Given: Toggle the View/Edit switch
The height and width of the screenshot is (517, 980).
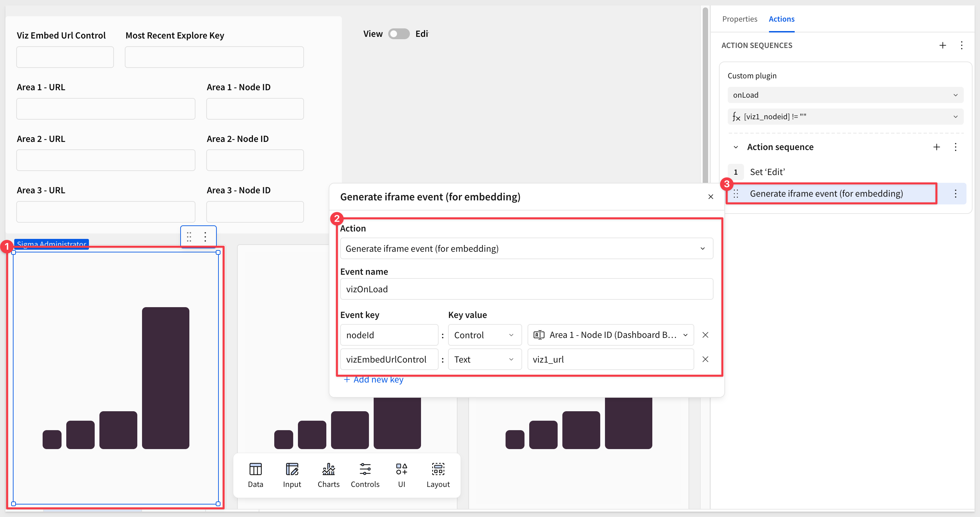Looking at the screenshot, I should pyautogui.click(x=398, y=34).
